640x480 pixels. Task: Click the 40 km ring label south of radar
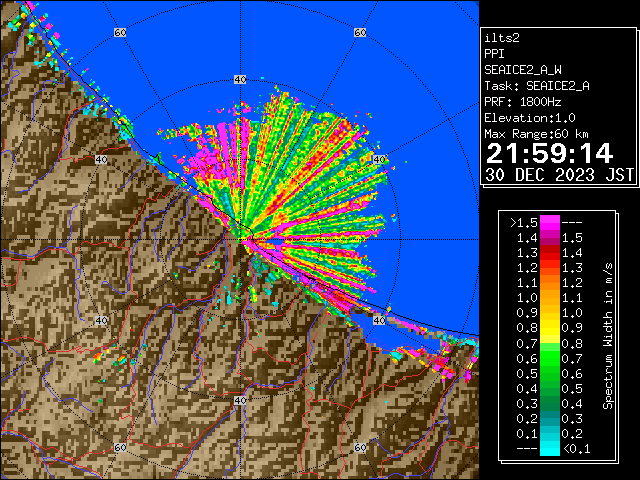[240, 400]
